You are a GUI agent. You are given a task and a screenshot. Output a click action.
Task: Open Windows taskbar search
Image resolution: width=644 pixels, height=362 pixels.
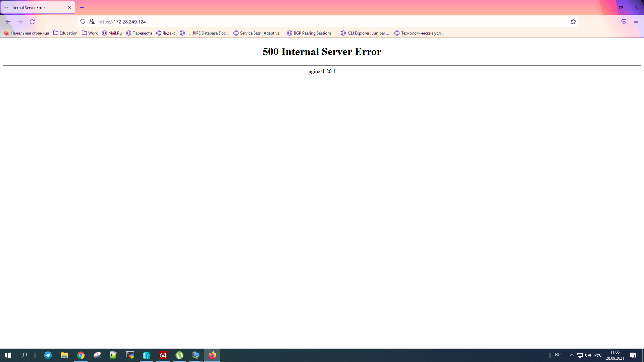click(x=24, y=355)
